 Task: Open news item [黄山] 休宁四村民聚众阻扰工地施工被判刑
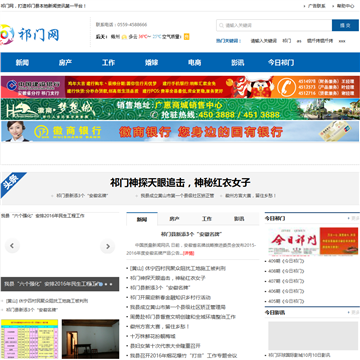click(x=178, y=268)
